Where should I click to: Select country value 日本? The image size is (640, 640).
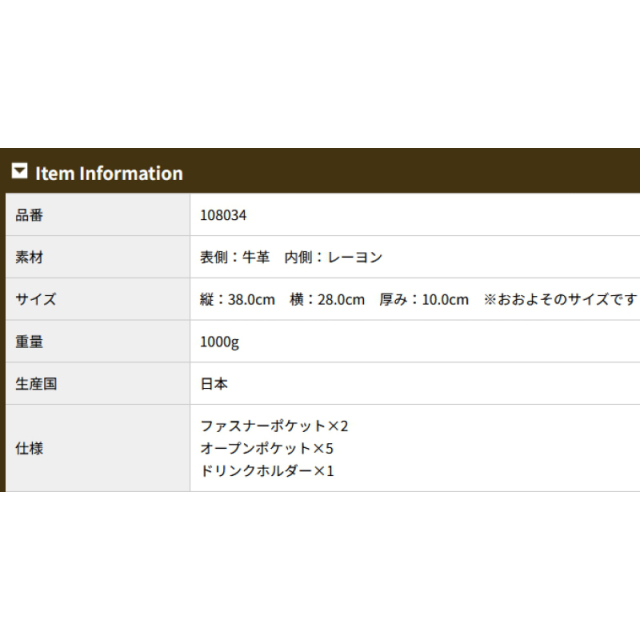[x=214, y=384]
